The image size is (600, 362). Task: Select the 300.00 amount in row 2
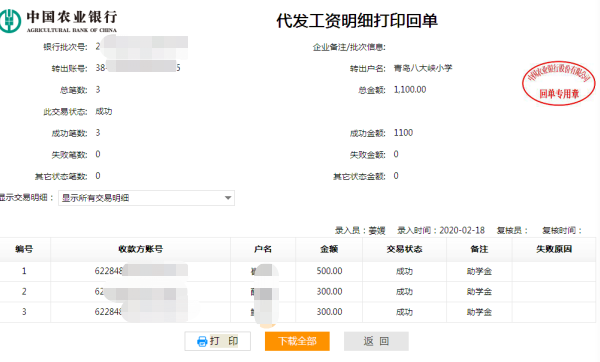[329, 292]
